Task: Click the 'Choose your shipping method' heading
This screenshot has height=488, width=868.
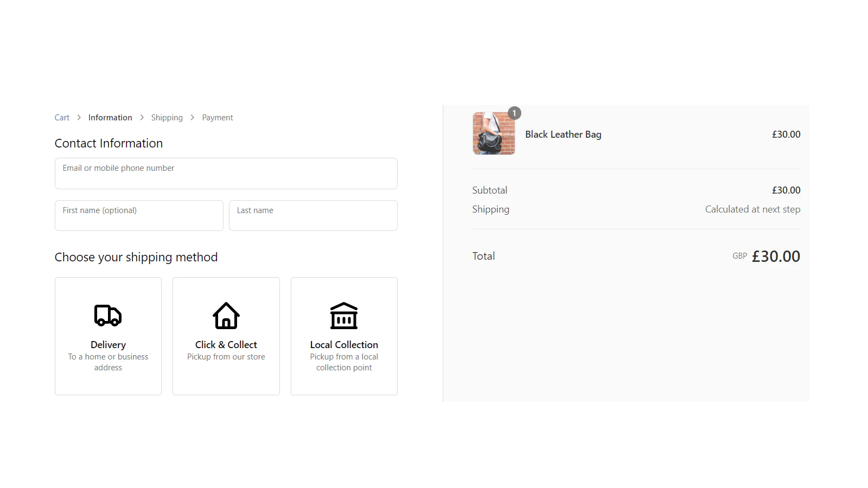Action: [x=136, y=257]
